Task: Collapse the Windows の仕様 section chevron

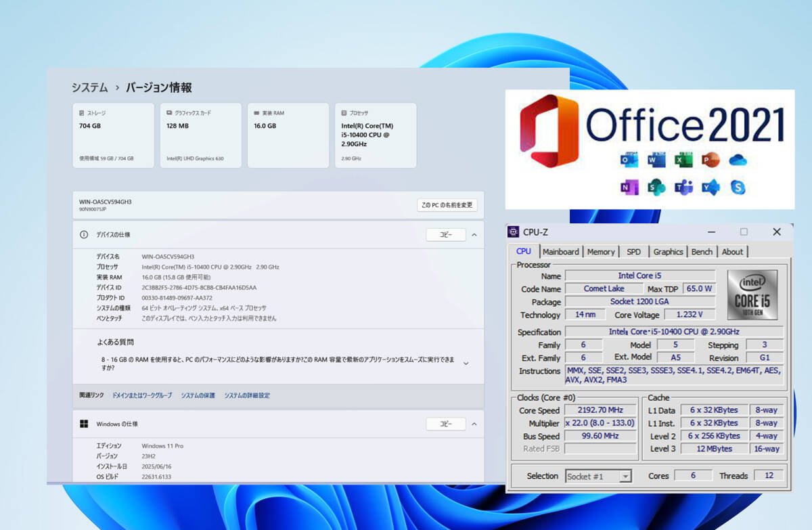Action: point(474,424)
